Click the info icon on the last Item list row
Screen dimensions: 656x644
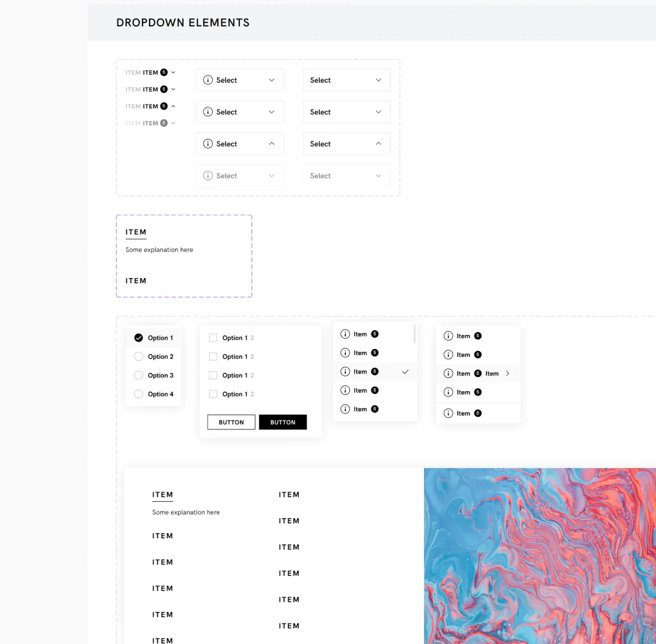[x=449, y=413]
